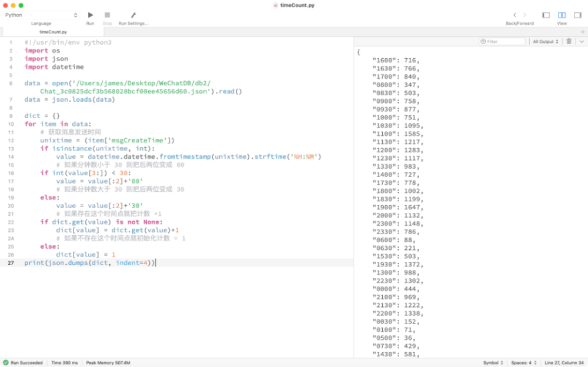The width and height of the screenshot is (588, 367).
Task: Click the 'data = json.loads(data)' line
Action: [70, 99]
